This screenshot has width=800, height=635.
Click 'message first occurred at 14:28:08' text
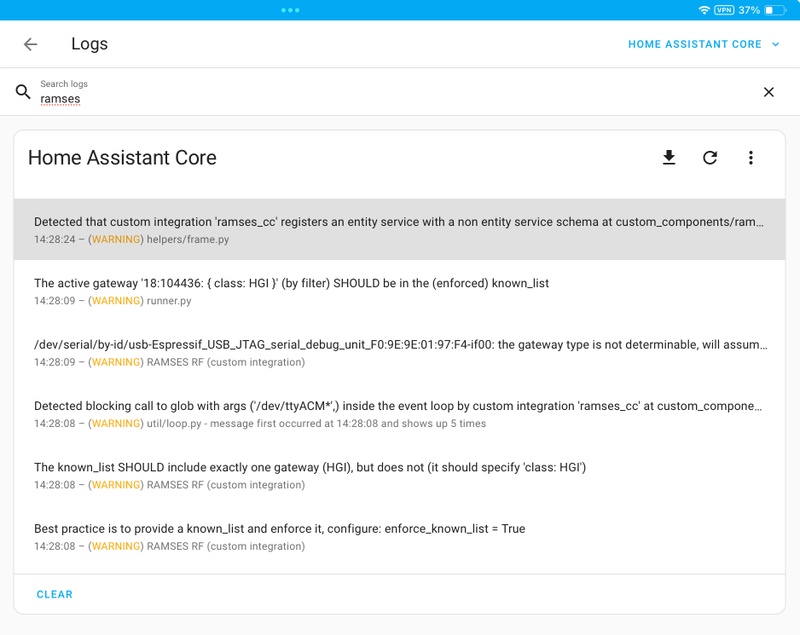click(x=294, y=423)
